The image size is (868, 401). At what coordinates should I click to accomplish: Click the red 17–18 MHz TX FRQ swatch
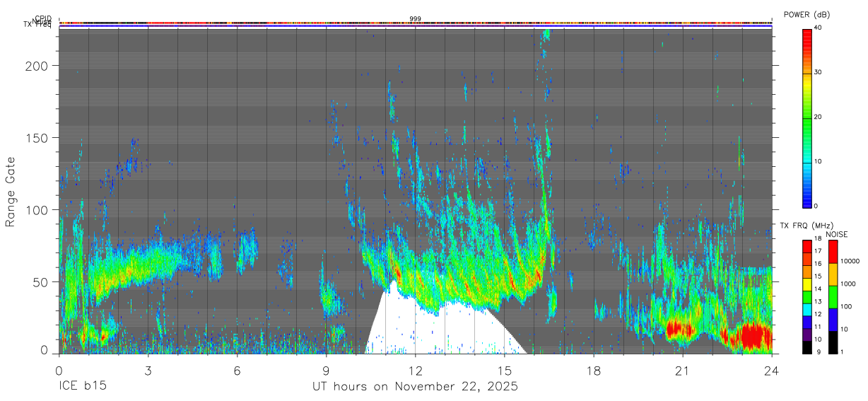point(807,247)
